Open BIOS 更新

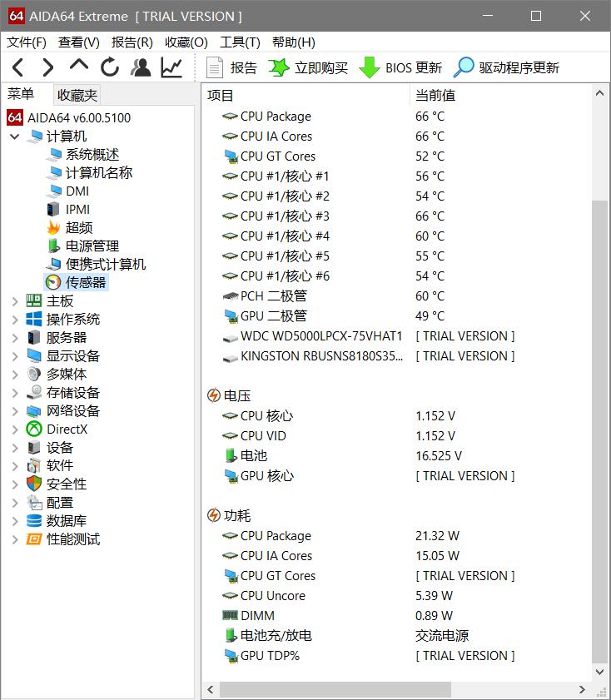pos(400,67)
